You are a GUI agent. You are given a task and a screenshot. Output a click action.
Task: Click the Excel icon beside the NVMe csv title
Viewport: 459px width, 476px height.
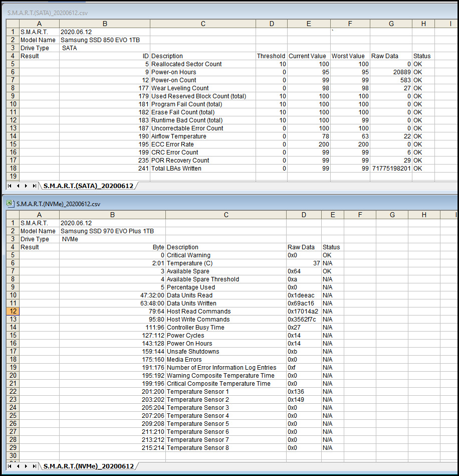[10, 204]
